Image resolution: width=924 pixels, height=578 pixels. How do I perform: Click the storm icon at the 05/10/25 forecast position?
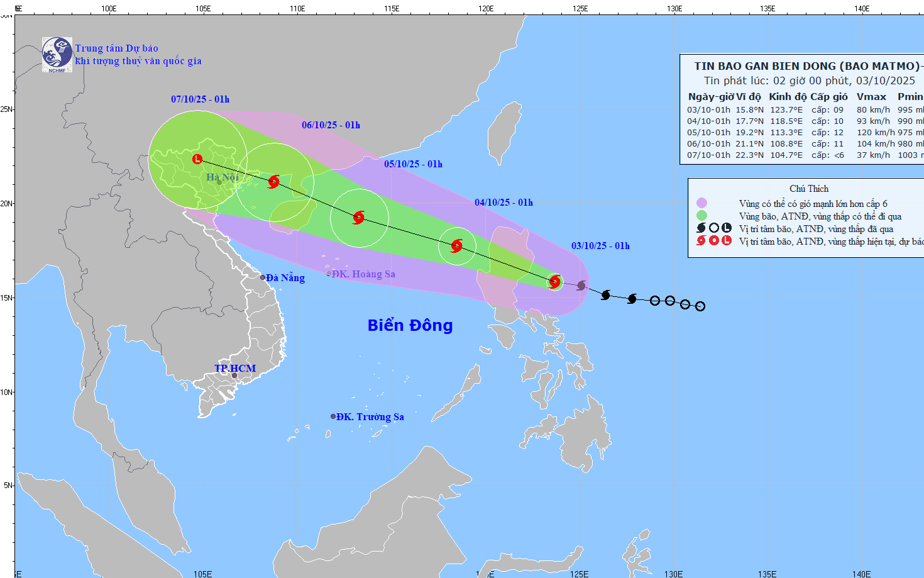coord(359,218)
